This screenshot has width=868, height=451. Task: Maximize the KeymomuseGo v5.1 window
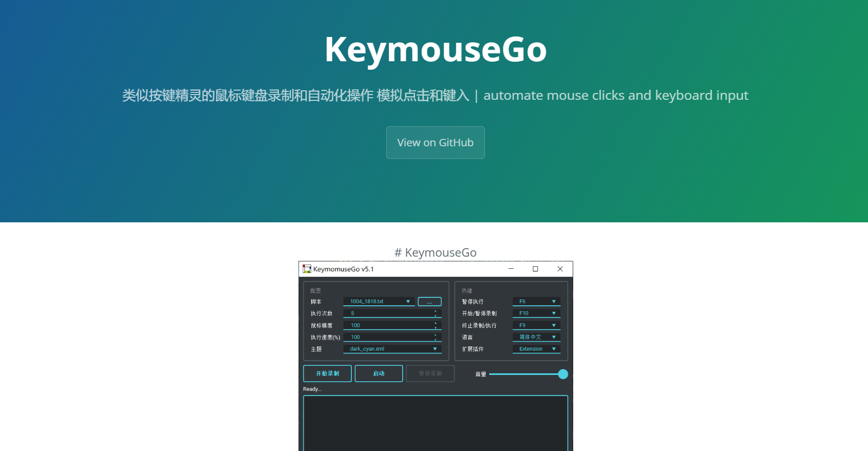[535, 269]
